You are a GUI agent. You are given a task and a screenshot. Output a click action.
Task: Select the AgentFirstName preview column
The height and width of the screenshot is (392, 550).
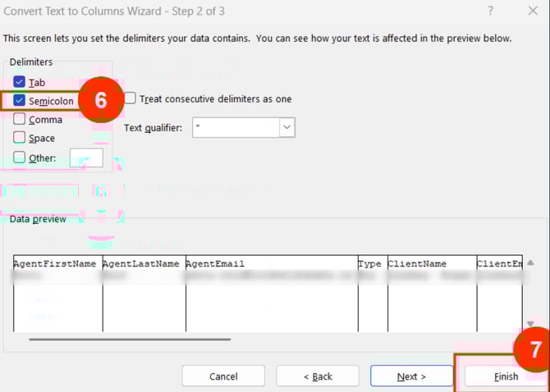click(57, 264)
